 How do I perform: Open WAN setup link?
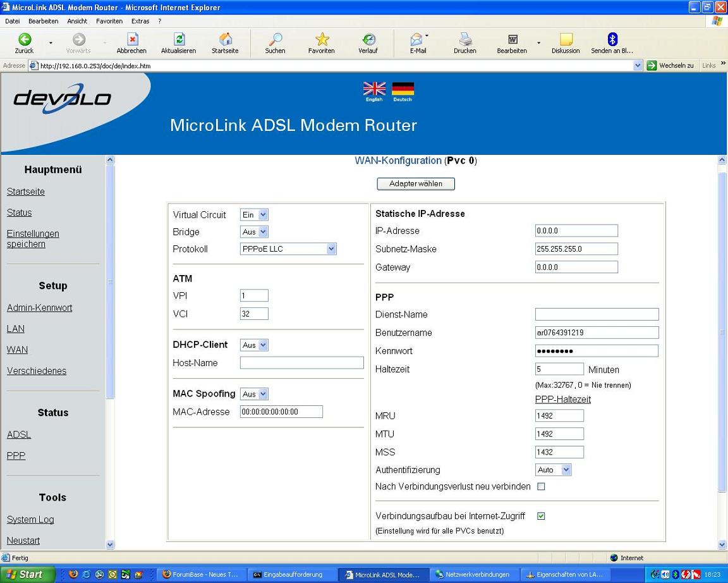17,350
